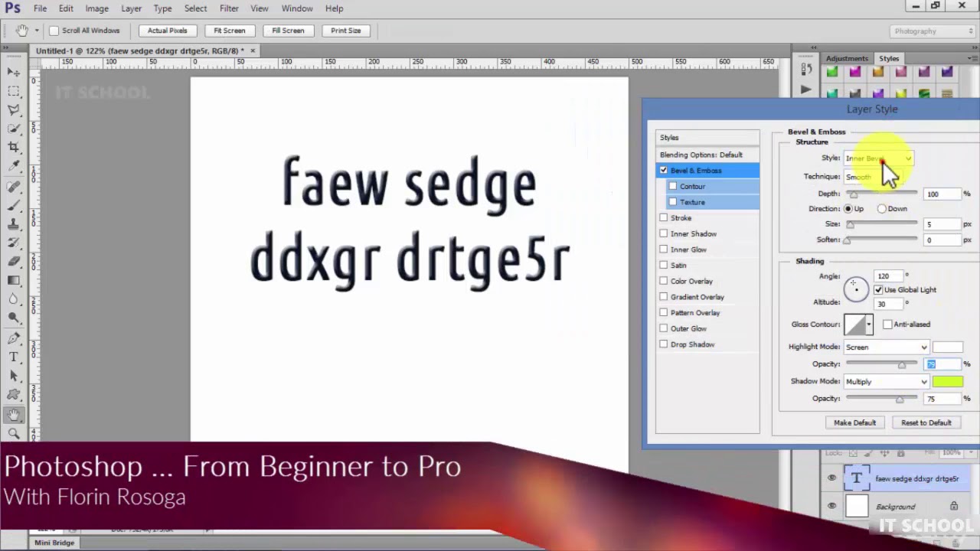Select the History Brush tool
The width and height of the screenshot is (980, 551).
pyautogui.click(x=14, y=243)
